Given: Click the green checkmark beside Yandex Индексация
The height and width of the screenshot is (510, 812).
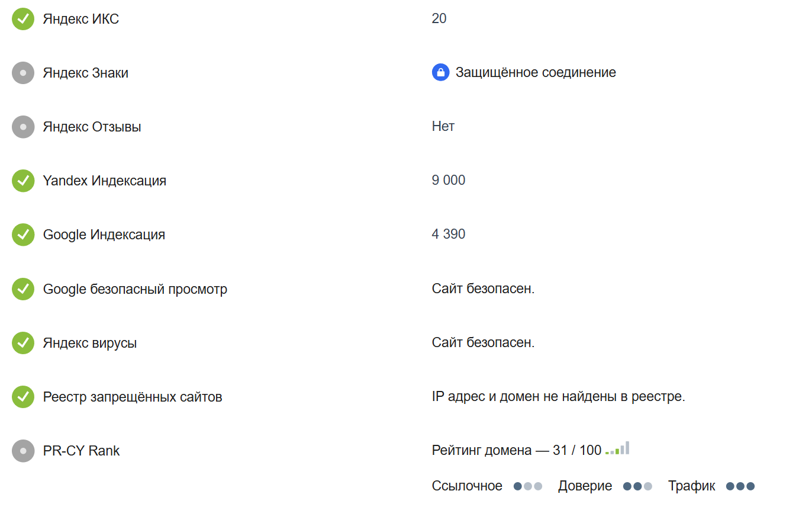Looking at the screenshot, I should [x=23, y=181].
